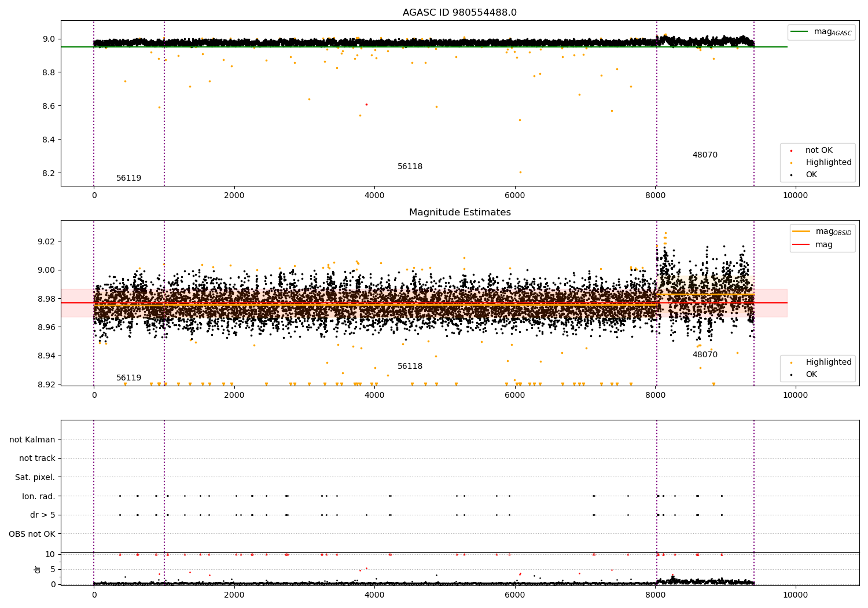Click the '8.92' y-axis tick label

tap(46, 384)
